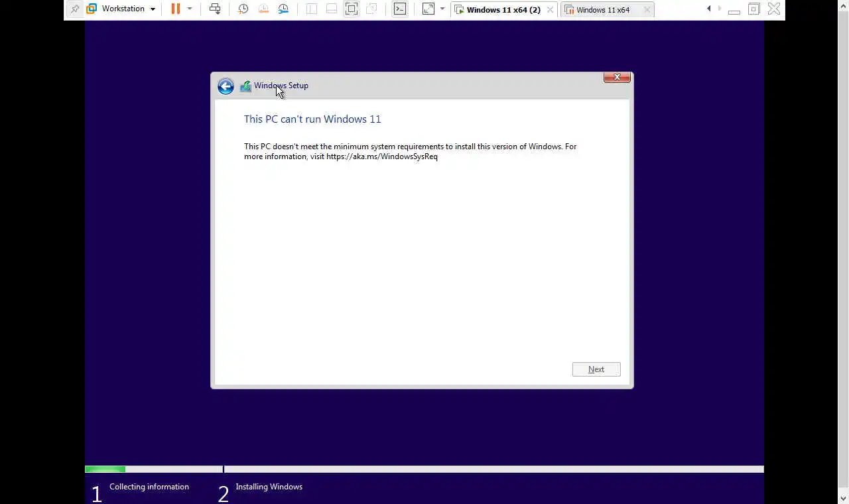The image size is (849, 504).
Task: Click the scroll down arrow at right edge
Action: pos(843,498)
